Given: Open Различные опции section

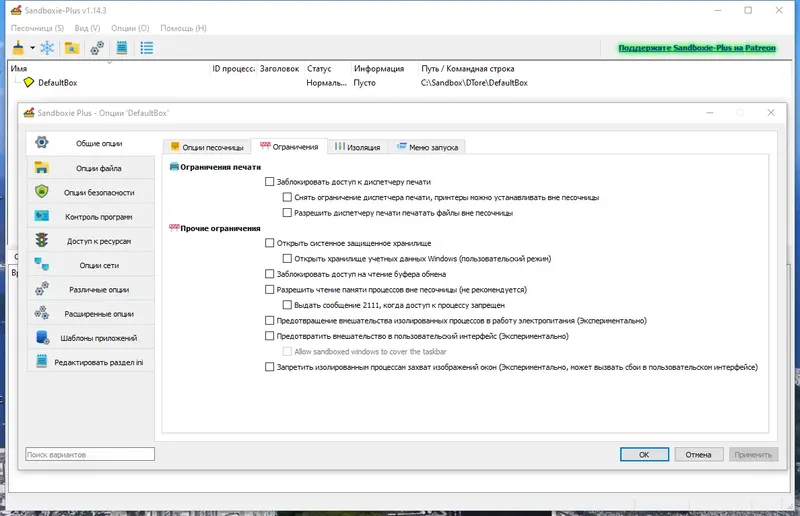Looking at the screenshot, I should pyautogui.click(x=91, y=289).
